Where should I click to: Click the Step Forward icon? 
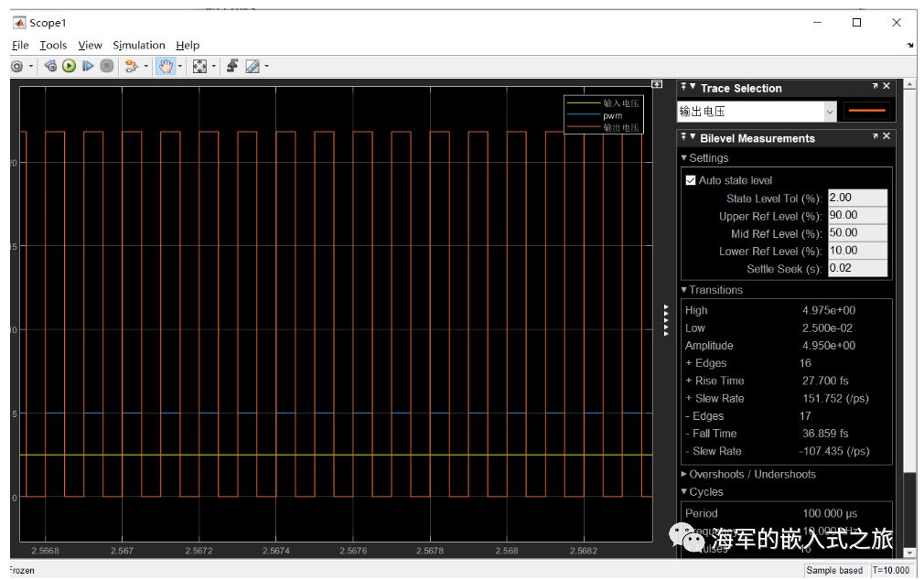click(88, 66)
